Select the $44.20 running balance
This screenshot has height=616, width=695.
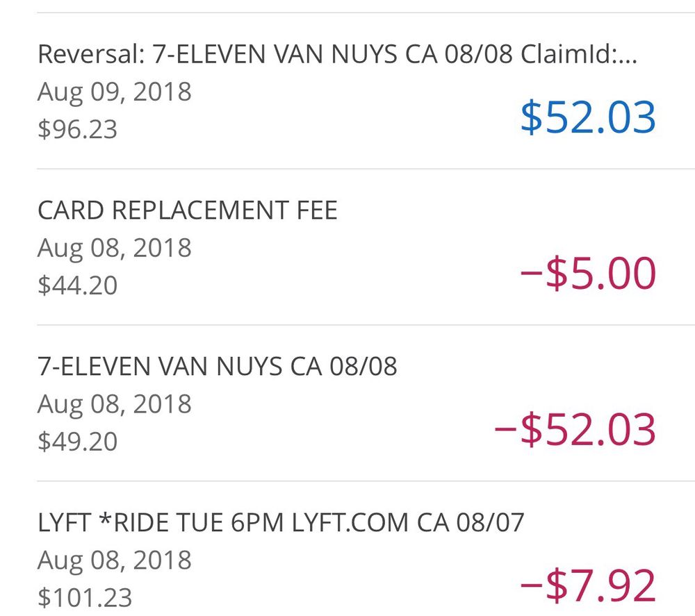[77, 285]
